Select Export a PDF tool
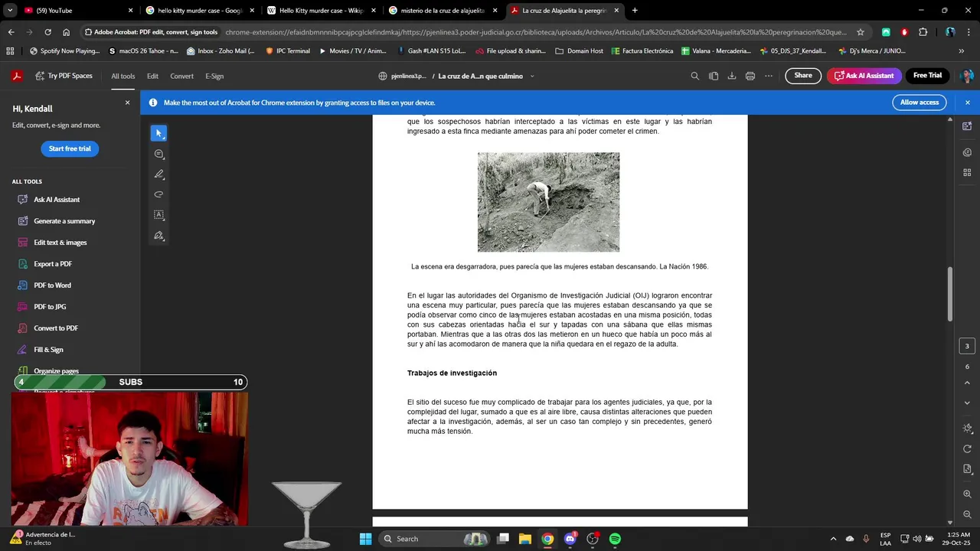Viewport: 980px width, 551px height. tap(53, 264)
